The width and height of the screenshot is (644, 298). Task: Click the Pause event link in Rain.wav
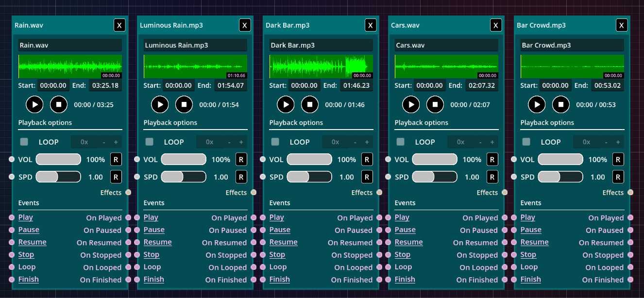coord(29,230)
